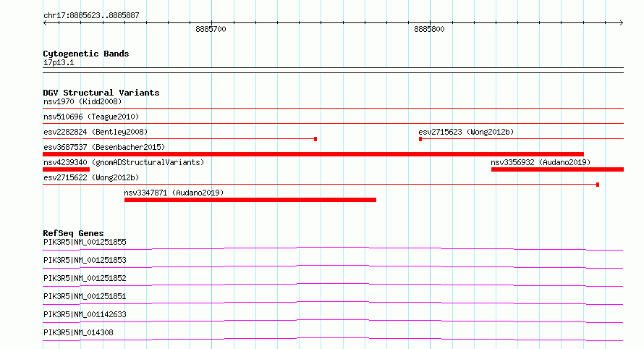Viewport: 644px width, 349px height.
Task: Click the thick red bar of esv3687537
Action: click(313, 154)
